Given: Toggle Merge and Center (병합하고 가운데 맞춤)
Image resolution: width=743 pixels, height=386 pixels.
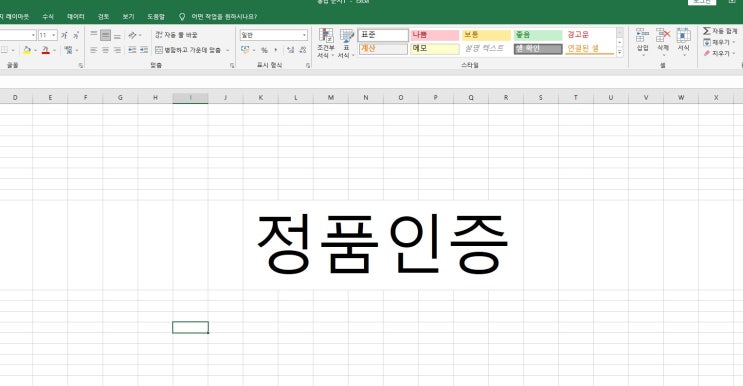Looking at the screenshot, I should [x=188, y=50].
